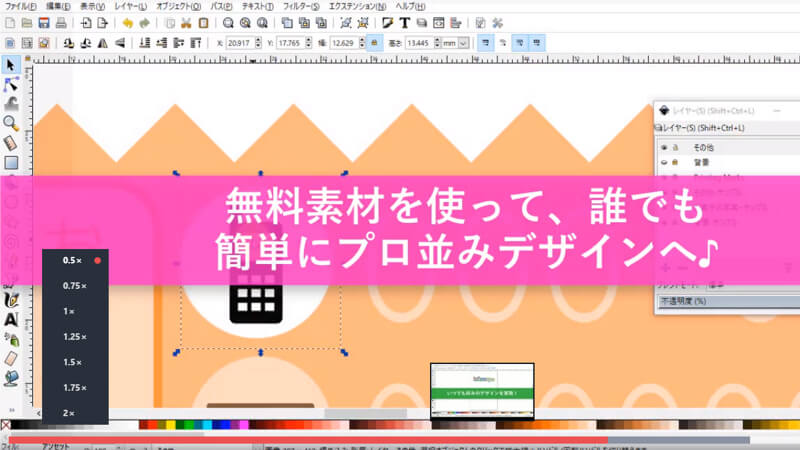Click the width field spinner arrows

coord(362,43)
